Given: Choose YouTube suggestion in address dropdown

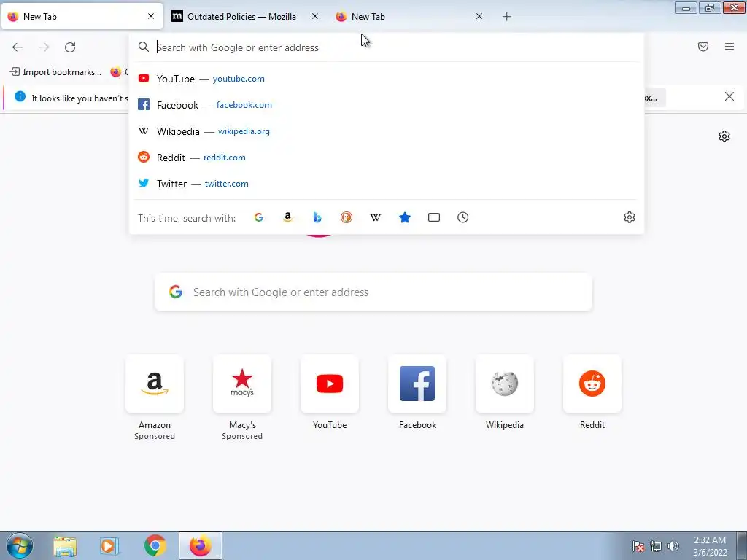Looking at the screenshot, I should (x=387, y=79).
